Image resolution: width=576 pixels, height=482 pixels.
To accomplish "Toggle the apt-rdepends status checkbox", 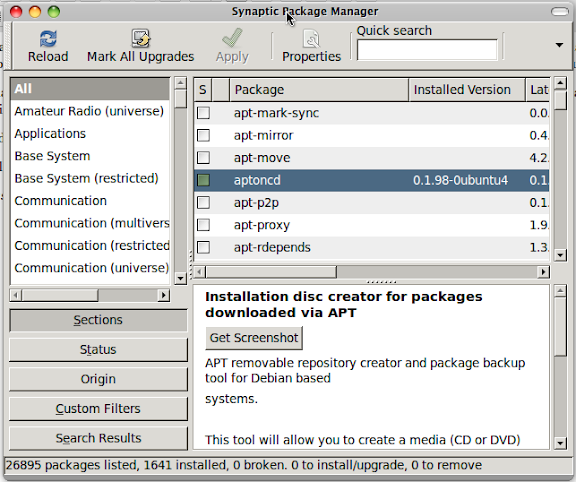I will (203, 247).
